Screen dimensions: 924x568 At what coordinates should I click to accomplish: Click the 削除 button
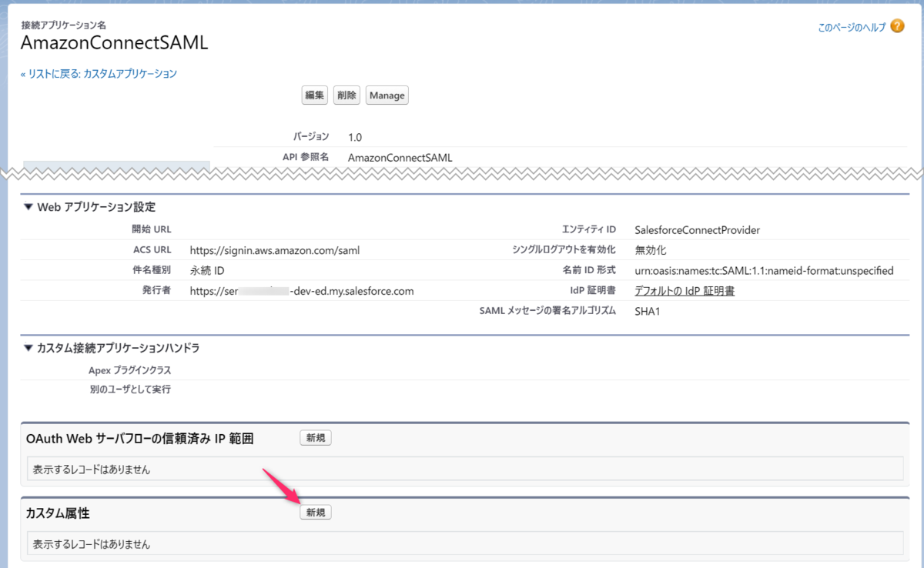[346, 95]
